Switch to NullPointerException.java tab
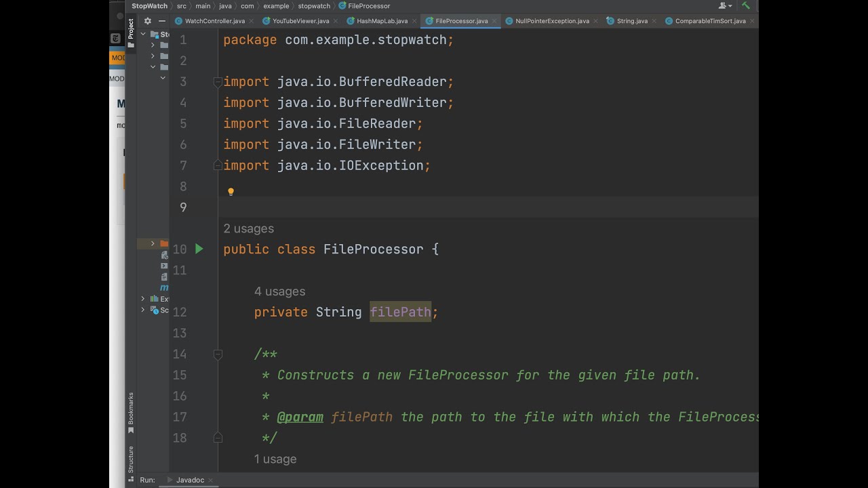This screenshot has height=488, width=868. tap(552, 21)
